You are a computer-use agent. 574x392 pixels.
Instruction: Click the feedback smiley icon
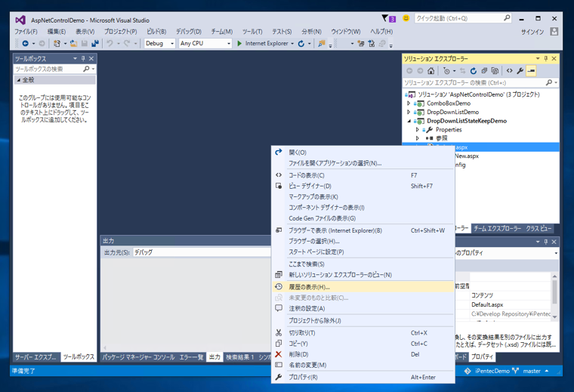(x=406, y=18)
